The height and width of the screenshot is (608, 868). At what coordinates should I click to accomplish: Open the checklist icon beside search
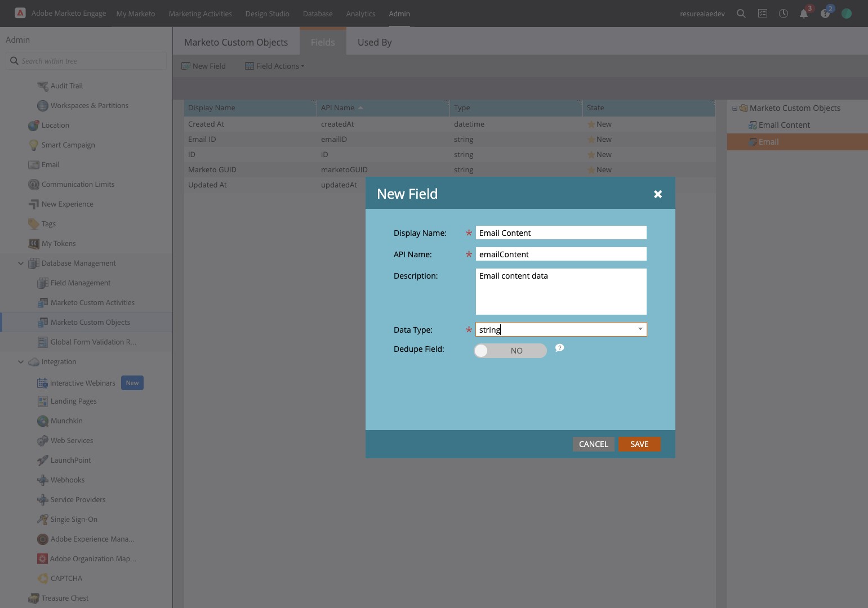click(763, 14)
